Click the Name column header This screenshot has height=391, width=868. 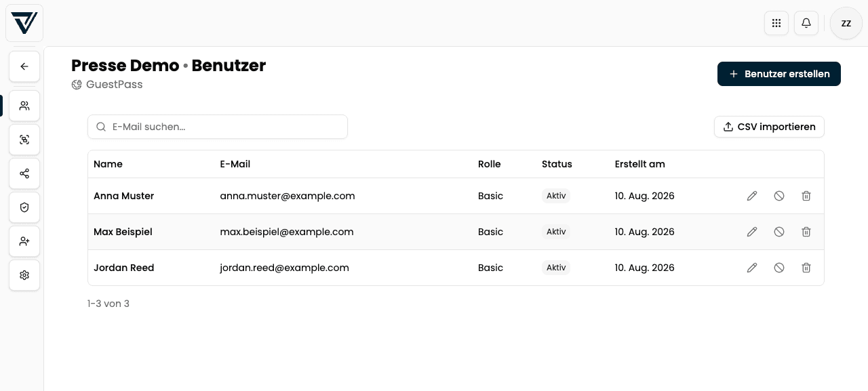coord(108,164)
